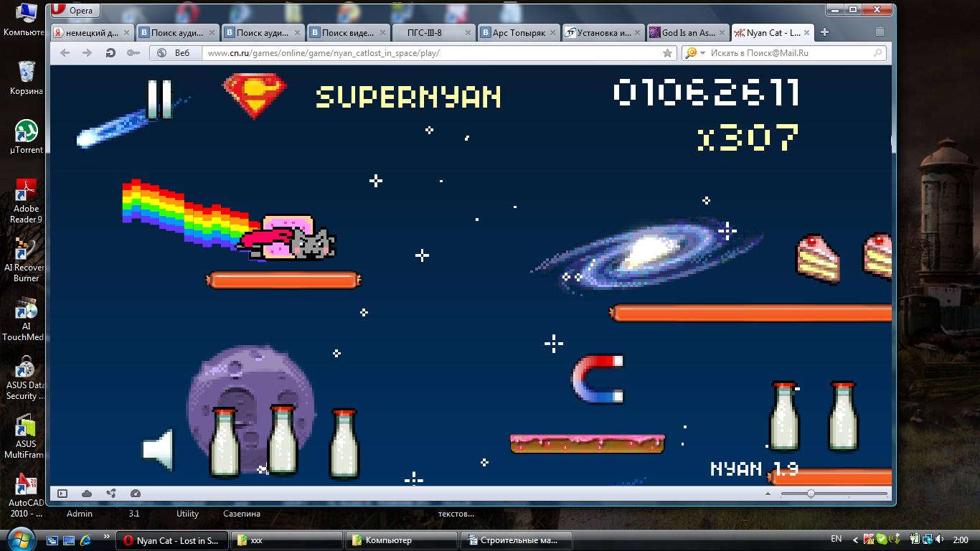The height and width of the screenshot is (551, 980).
Task: Click the password manager key icon
Action: (133, 53)
